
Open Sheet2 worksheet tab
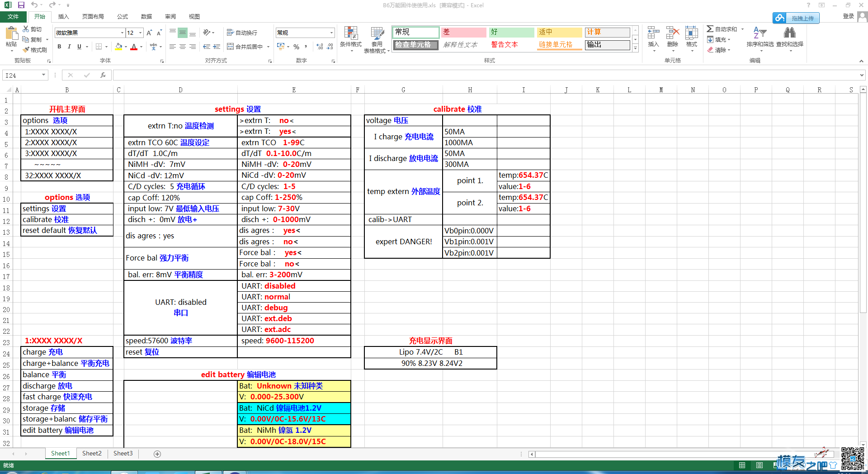coord(92,453)
